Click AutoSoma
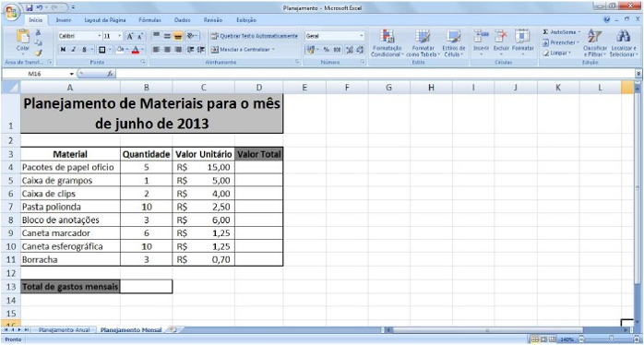The width and height of the screenshot is (644, 345). point(562,32)
